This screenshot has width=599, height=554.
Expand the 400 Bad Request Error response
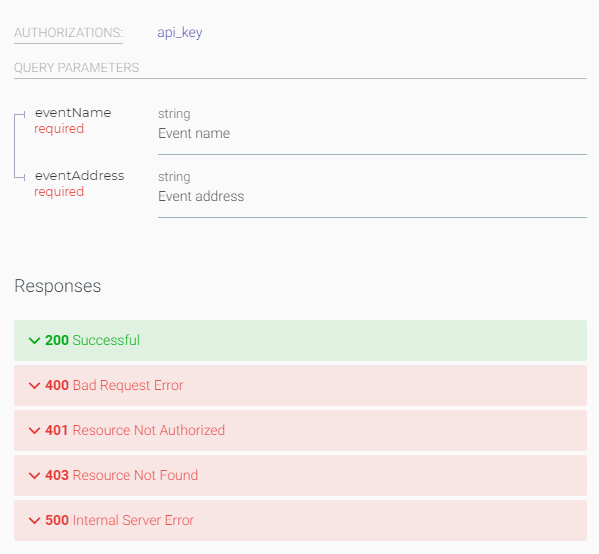coord(300,385)
